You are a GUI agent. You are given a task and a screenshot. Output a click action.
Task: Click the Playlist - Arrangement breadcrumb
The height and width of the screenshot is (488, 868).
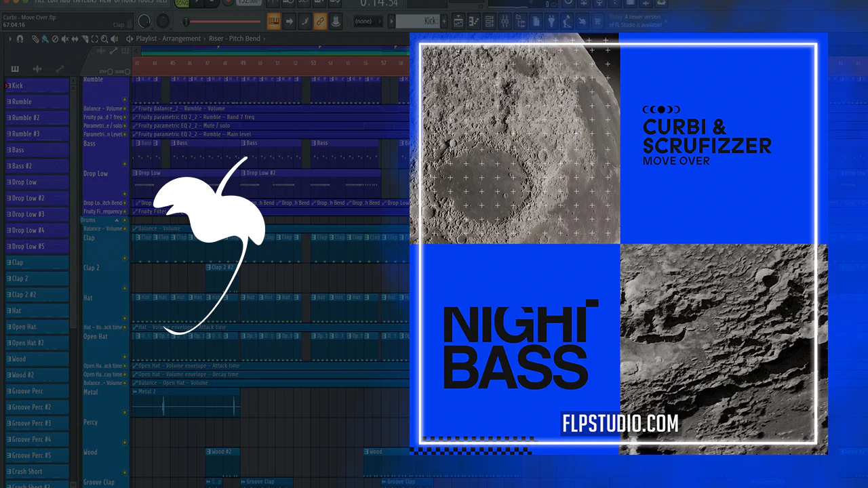168,39
